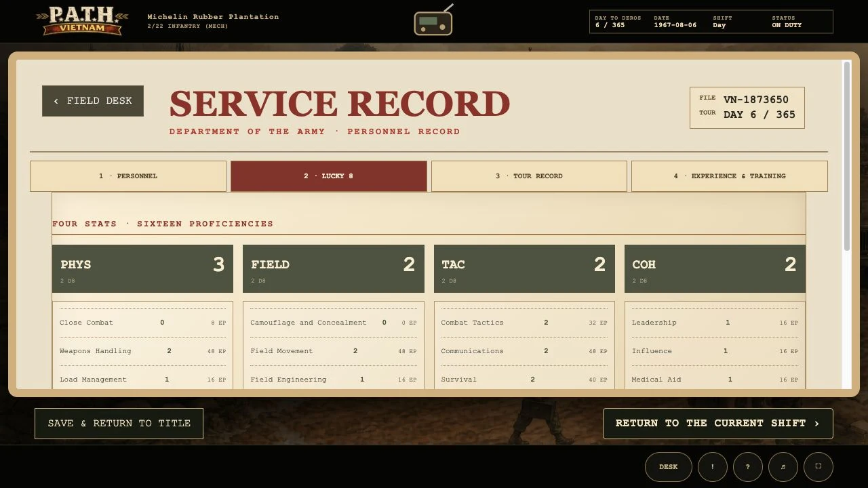Screen dimensions: 868x488
Task: Click the Survival proficiency row
Action: [x=524, y=380]
